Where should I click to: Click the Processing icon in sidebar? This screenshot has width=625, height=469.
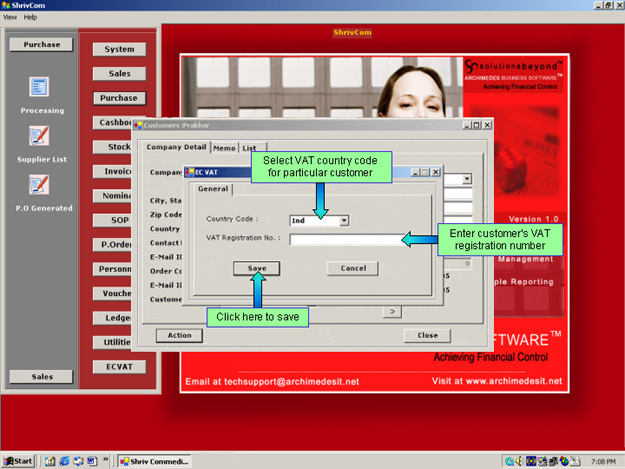(x=39, y=88)
